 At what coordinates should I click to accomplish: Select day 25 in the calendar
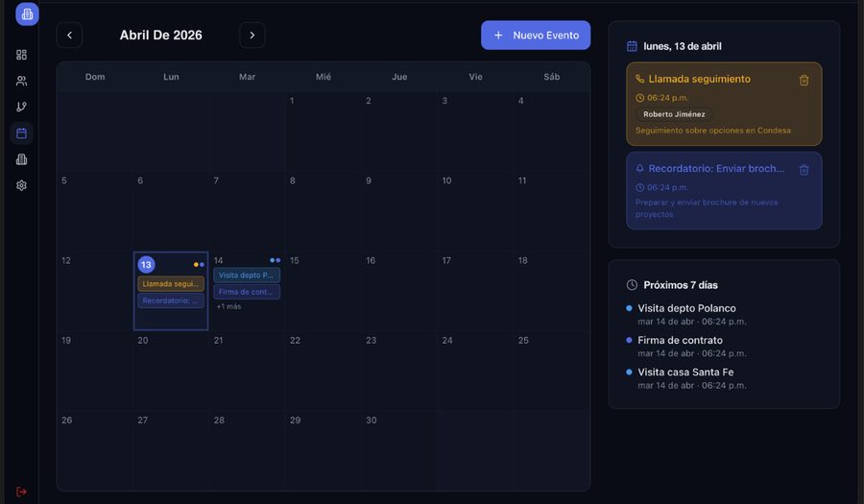(x=551, y=371)
